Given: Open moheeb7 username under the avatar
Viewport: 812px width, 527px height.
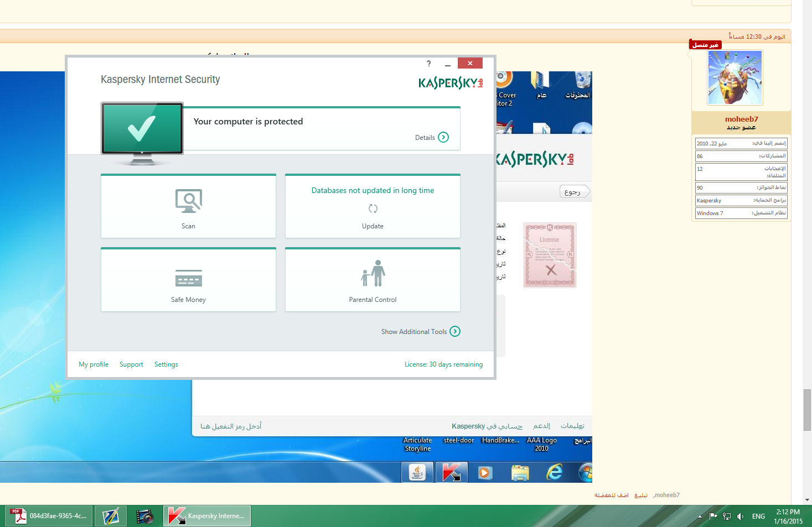Looking at the screenshot, I should point(742,119).
